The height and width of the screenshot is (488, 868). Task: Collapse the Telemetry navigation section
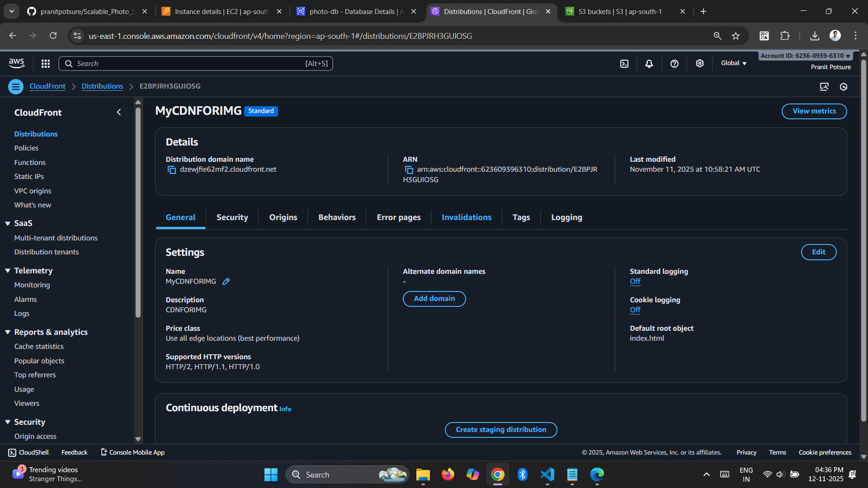(x=8, y=271)
